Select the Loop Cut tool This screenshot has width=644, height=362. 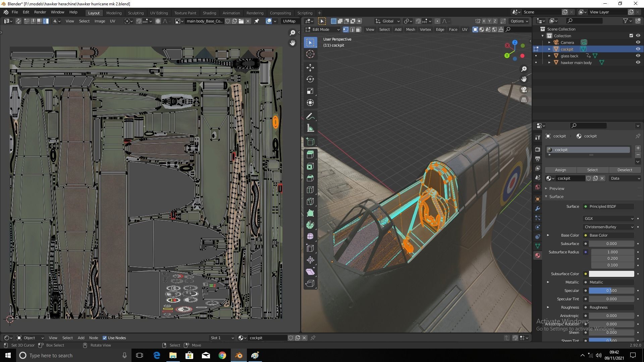coord(310,190)
